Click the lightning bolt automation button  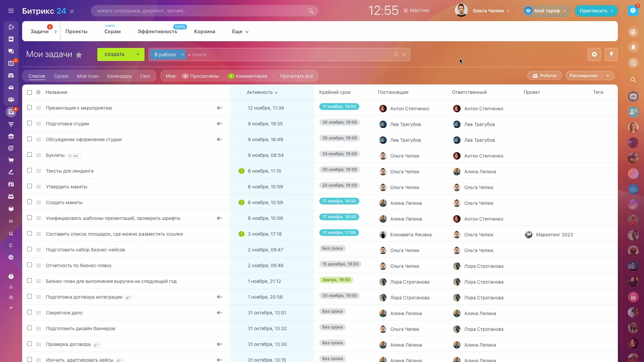[x=611, y=54]
